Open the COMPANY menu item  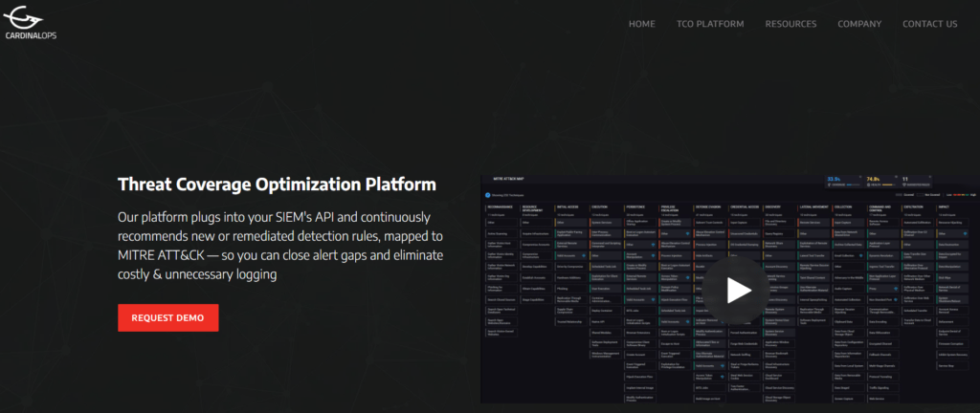[859, 24]
